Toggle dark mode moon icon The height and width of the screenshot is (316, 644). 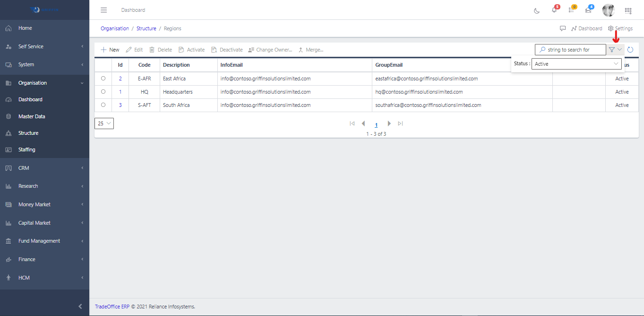[x=537, y=10]
